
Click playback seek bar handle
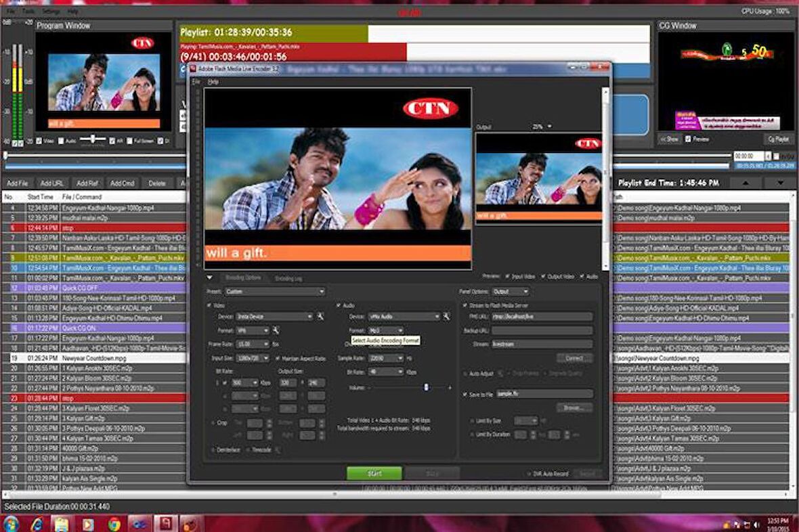[x=5, y=156]
